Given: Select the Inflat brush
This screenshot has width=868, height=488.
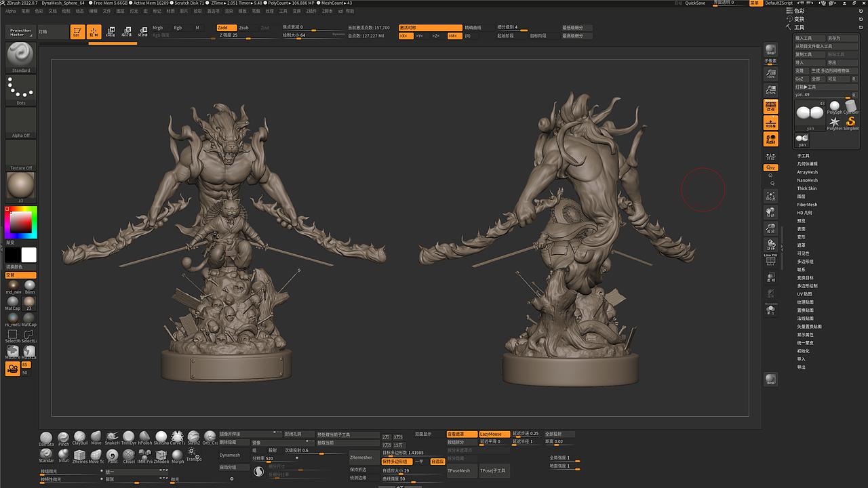Looking at the screenshot, I should point(63,456).
